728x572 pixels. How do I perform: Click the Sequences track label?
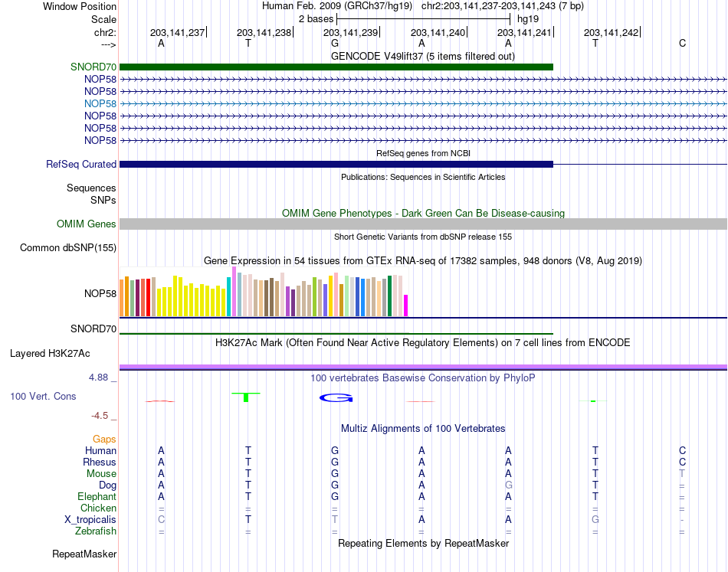91,188
